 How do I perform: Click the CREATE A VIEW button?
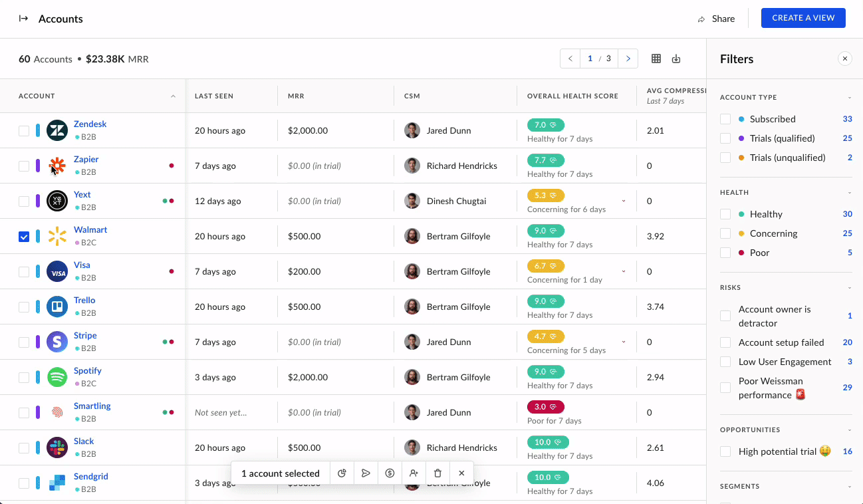803,18
